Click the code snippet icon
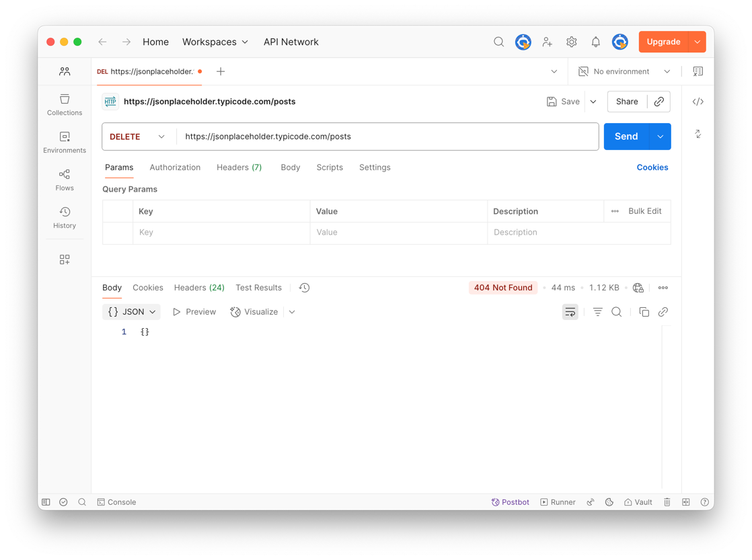The width and height of the screenshot is (752, 560). click(698, 102)
